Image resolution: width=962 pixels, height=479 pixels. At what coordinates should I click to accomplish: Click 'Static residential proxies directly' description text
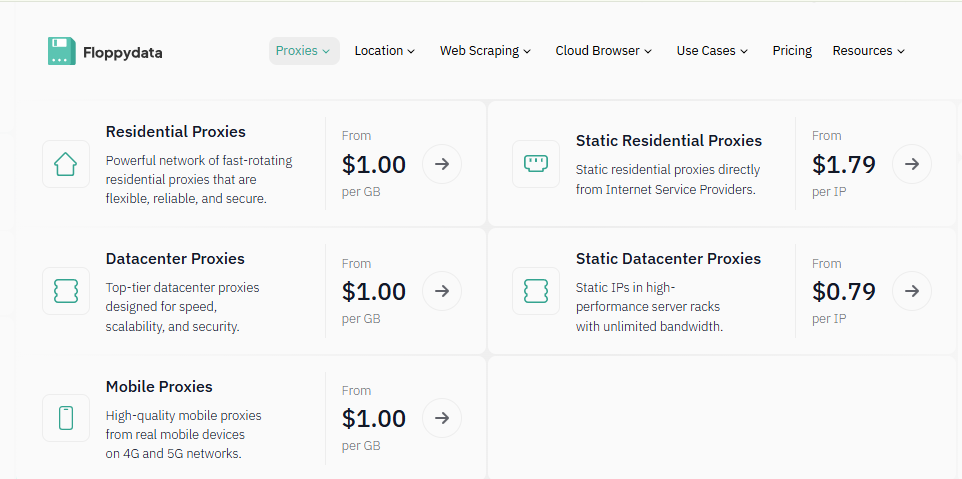tap(668, 180)
